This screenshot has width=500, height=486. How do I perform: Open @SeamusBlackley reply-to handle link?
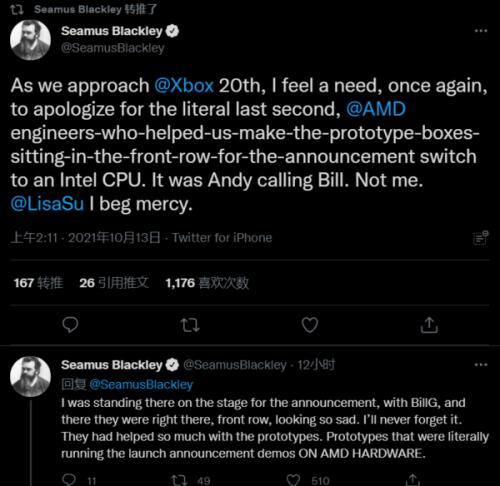click(x=141, y=384)
